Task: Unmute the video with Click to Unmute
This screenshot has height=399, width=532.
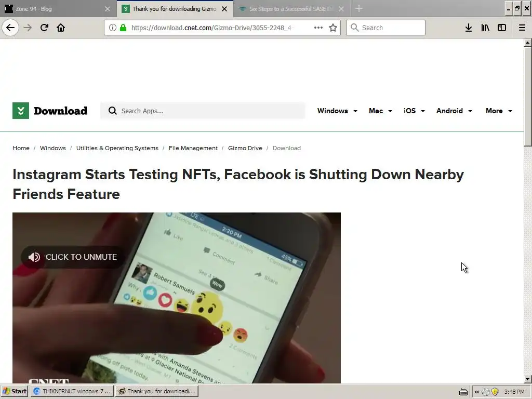Action: point(73,257)
